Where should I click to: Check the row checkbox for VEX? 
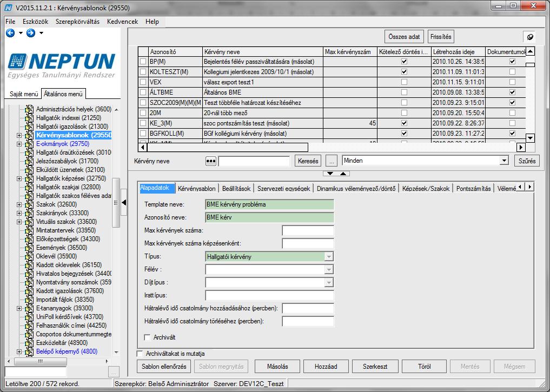(143, 82)
